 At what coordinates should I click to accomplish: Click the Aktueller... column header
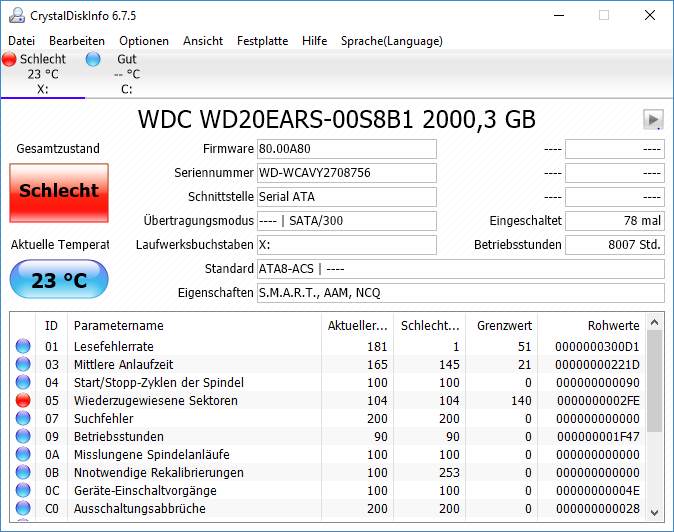357,326
